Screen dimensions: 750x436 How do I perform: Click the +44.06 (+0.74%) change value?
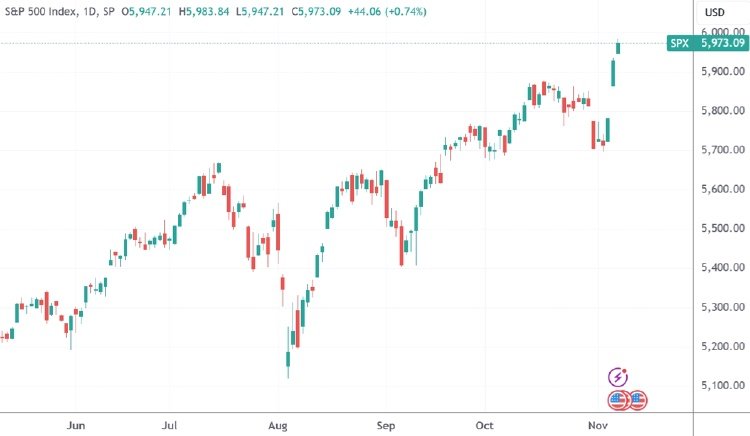point(386,11)
